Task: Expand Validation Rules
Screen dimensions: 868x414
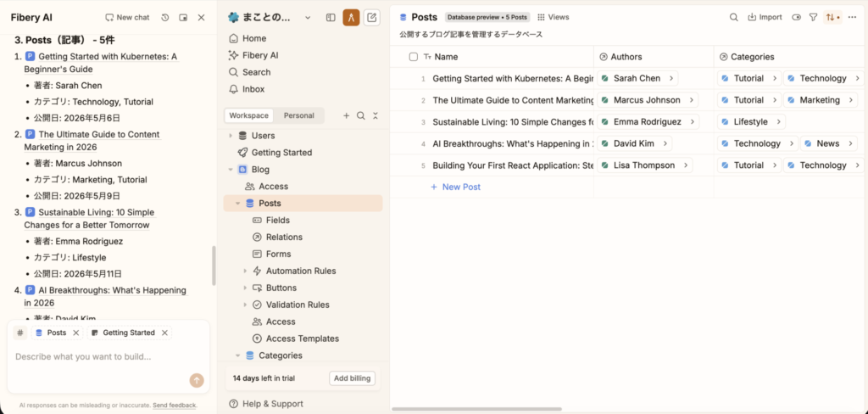Action: tap(245, 305)
